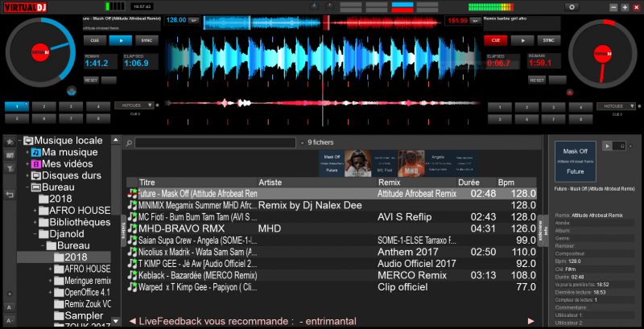Click the left deck's RESET button
The width and height of the screenshot is (644, 329).
(91, 80)
